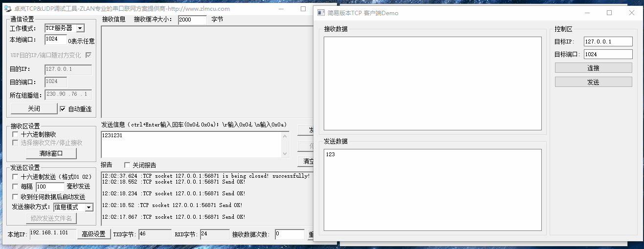Click the 关闭 button in 通信设置
This screenshot has height=249, width=644.
[x=34, y=108]
